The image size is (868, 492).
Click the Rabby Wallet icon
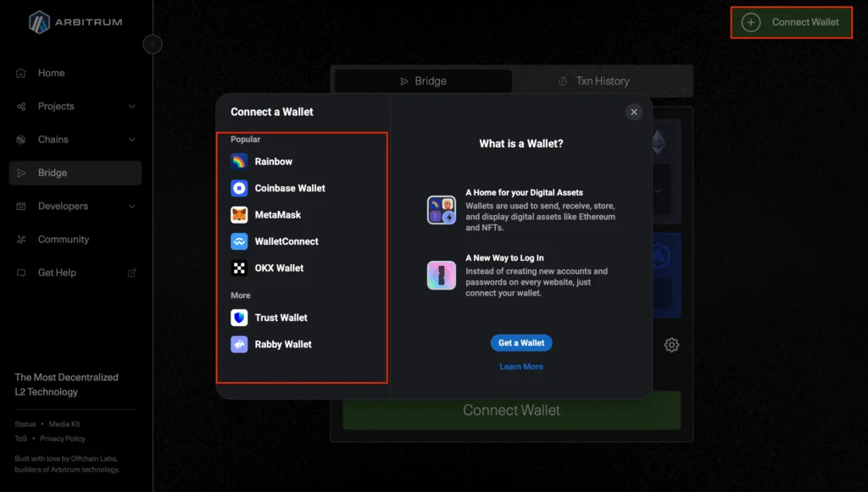(239, 345)
